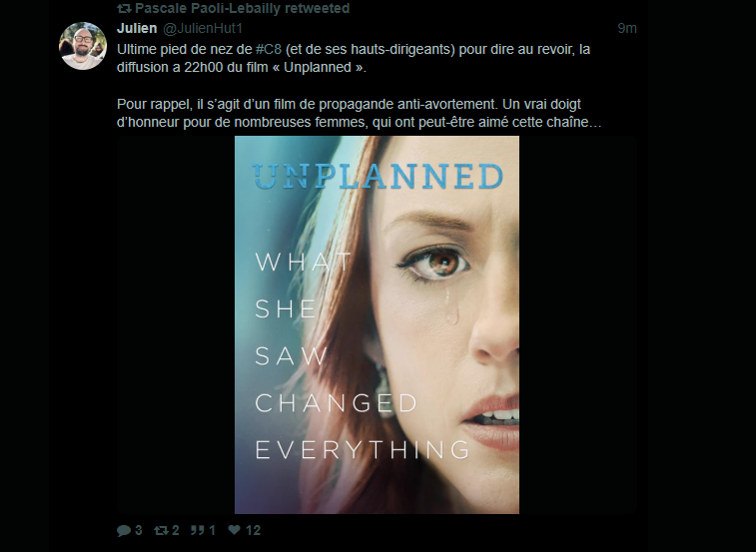Click the small retweeted indicator icon above the tweet
Screen dimensions: 756x552
point(124,8)
